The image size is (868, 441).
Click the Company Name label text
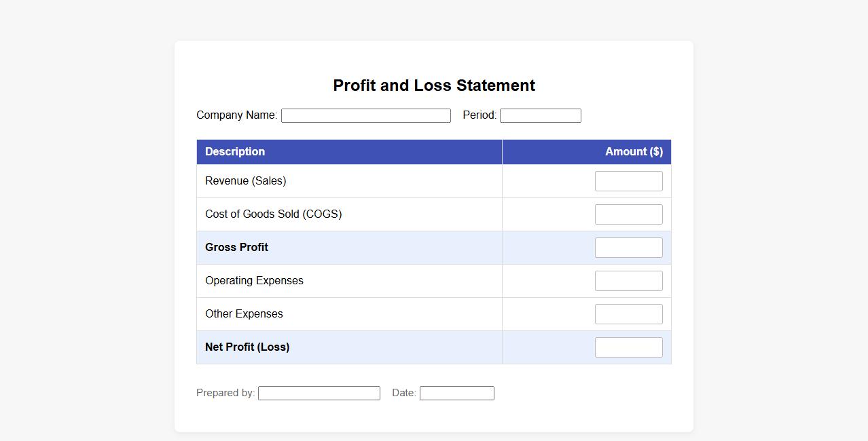click(x=236, y=115)
